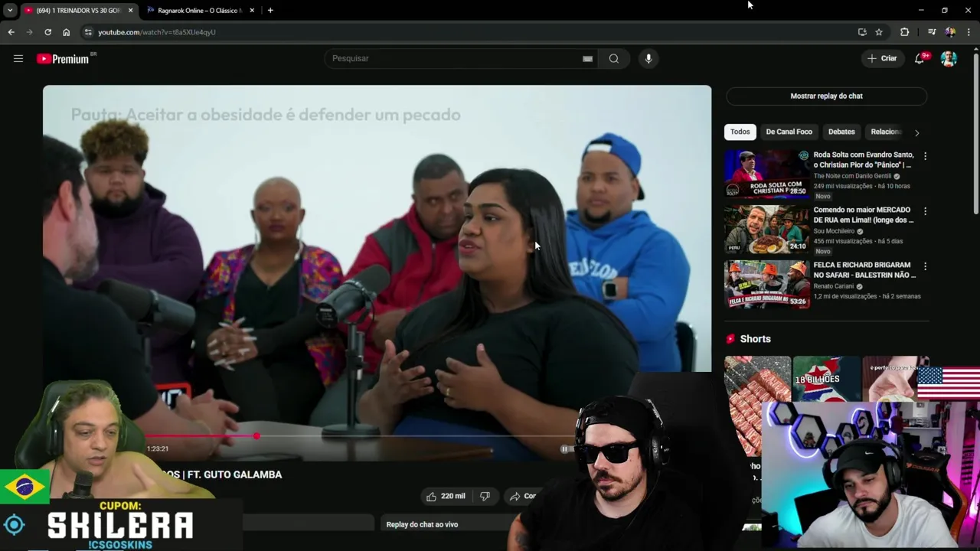Expand the tab search dropdown arrow
The height and width of the screenshot is (551, 980).
pos(10,11)
